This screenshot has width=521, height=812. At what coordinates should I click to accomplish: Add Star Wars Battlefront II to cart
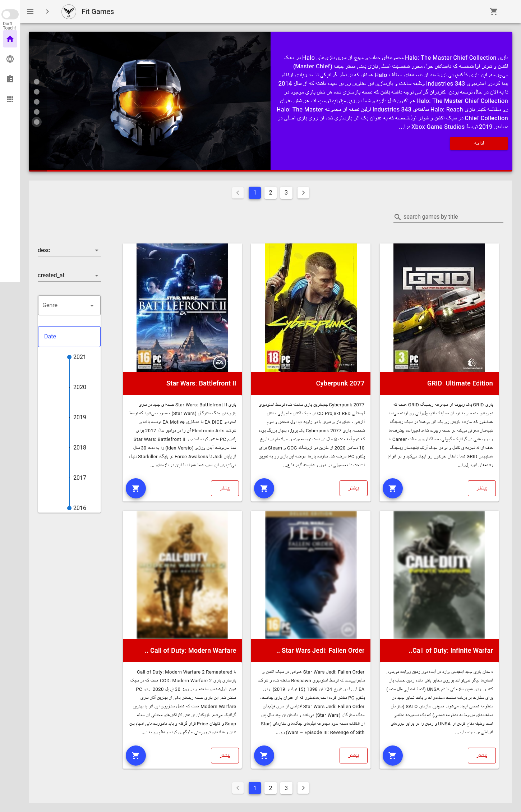[x=136, y=488]
